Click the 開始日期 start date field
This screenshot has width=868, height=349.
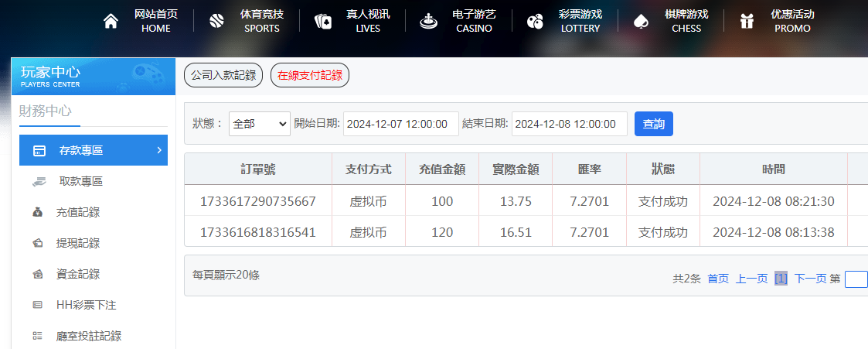pyautogui.click(x=400, y=124)
